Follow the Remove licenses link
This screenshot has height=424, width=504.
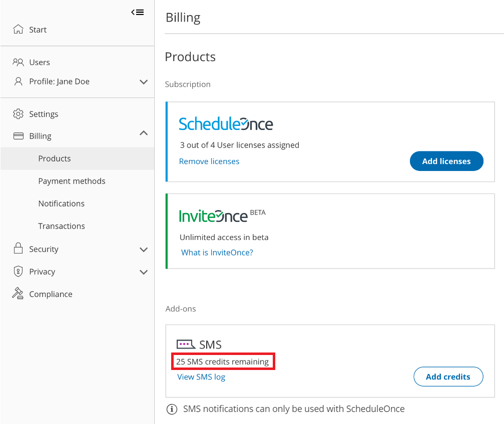pos(209,161)
